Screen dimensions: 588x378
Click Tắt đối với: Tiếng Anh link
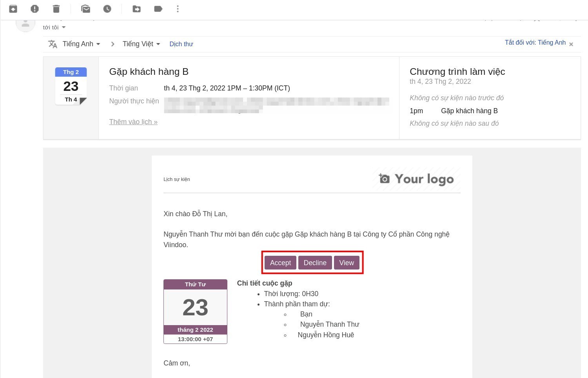pos(535,43)
